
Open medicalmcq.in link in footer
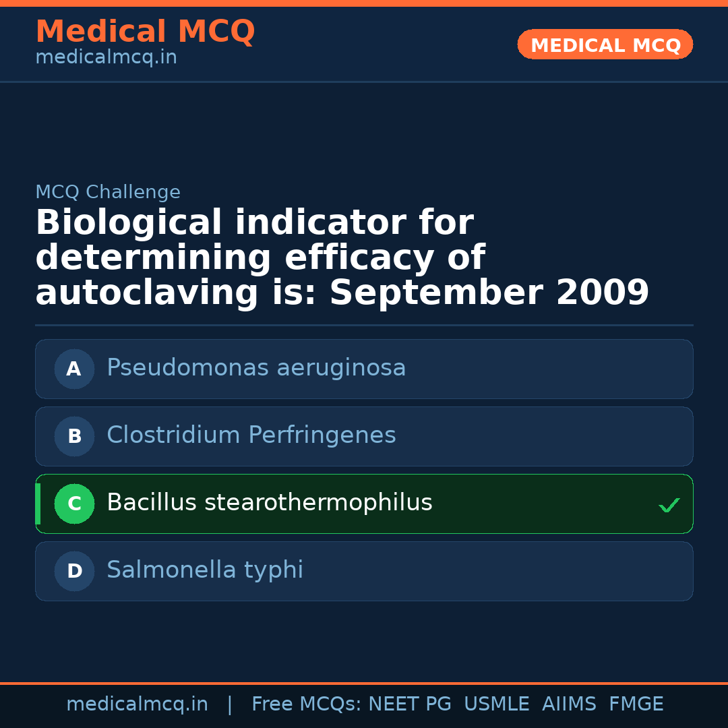(137, 704)
